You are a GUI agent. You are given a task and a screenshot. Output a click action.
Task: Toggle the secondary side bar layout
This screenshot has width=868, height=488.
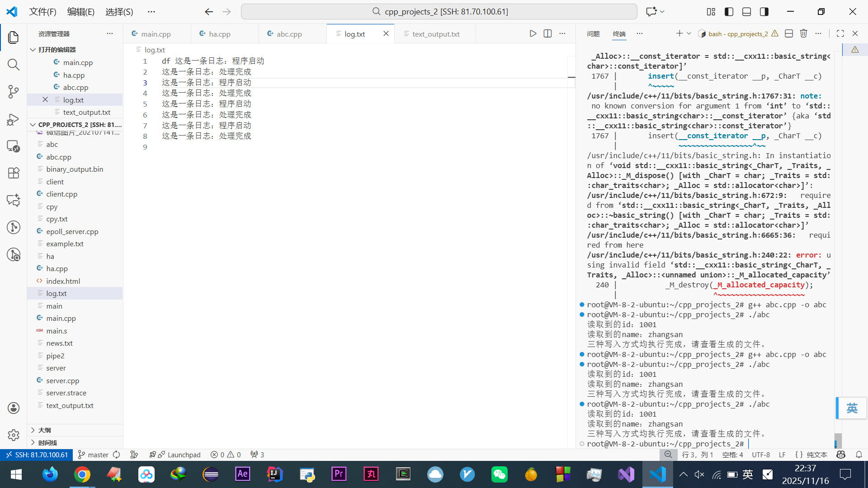[x=764, y=12]
